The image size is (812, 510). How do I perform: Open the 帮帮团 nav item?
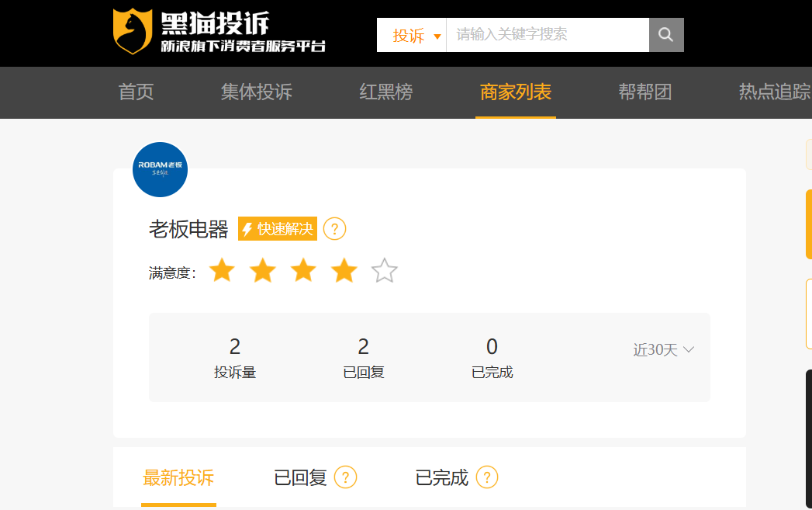click(x=644, y=92)
